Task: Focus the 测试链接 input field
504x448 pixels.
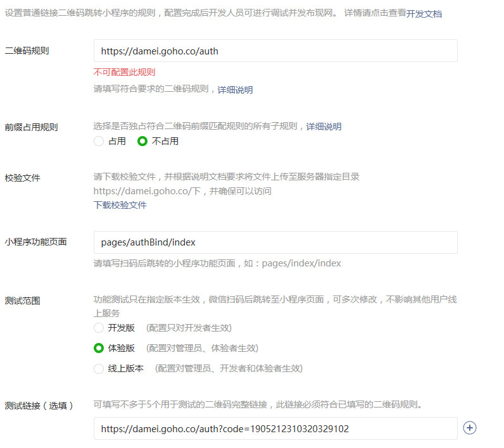Action: coord(275,428)
